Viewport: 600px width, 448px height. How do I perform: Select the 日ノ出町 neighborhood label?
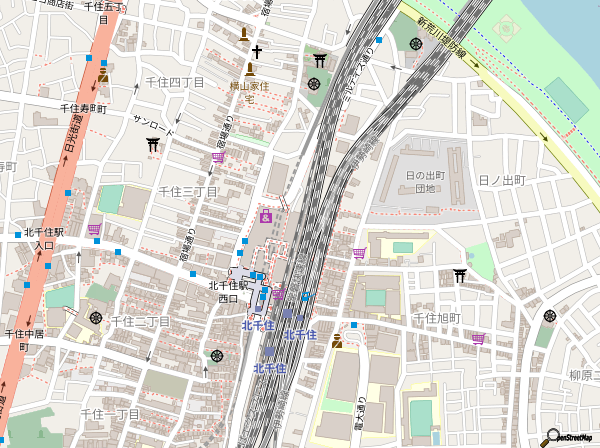tap(502, 179)
